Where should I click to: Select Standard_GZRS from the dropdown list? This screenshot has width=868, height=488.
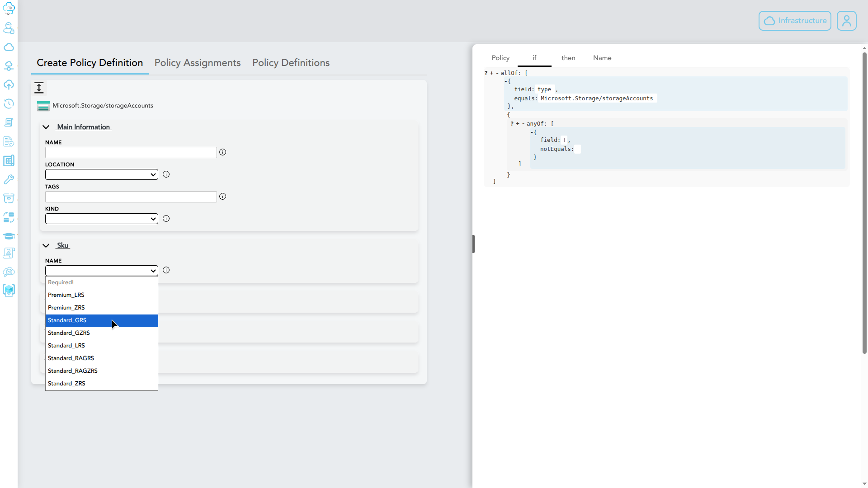(102, 333)
